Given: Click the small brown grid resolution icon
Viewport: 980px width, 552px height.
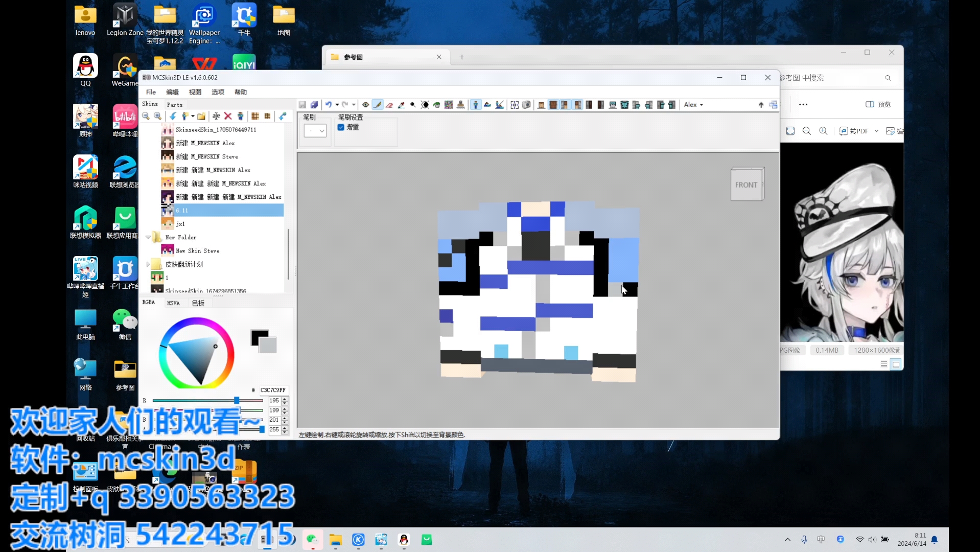Looking at the screenshot, I should point(267,117).
